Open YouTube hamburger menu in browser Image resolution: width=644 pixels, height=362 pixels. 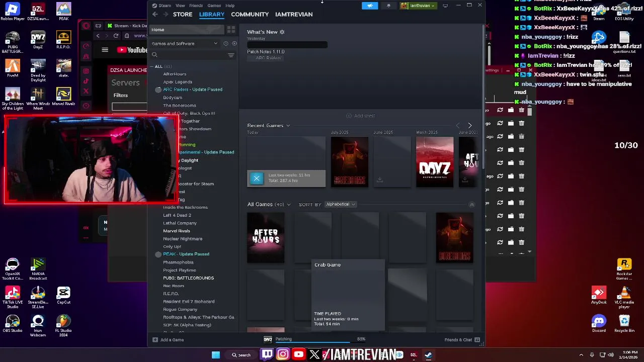(x=105, y=50)
